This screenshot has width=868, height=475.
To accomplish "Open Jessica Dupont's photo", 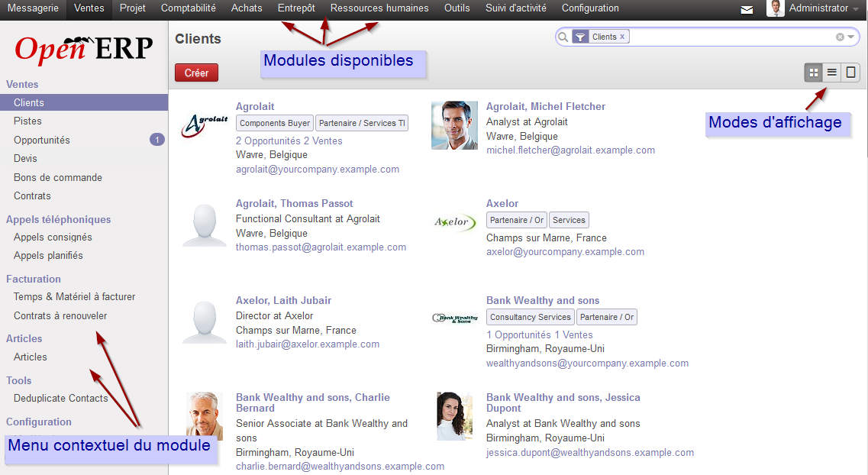I will tap(454, 416).
